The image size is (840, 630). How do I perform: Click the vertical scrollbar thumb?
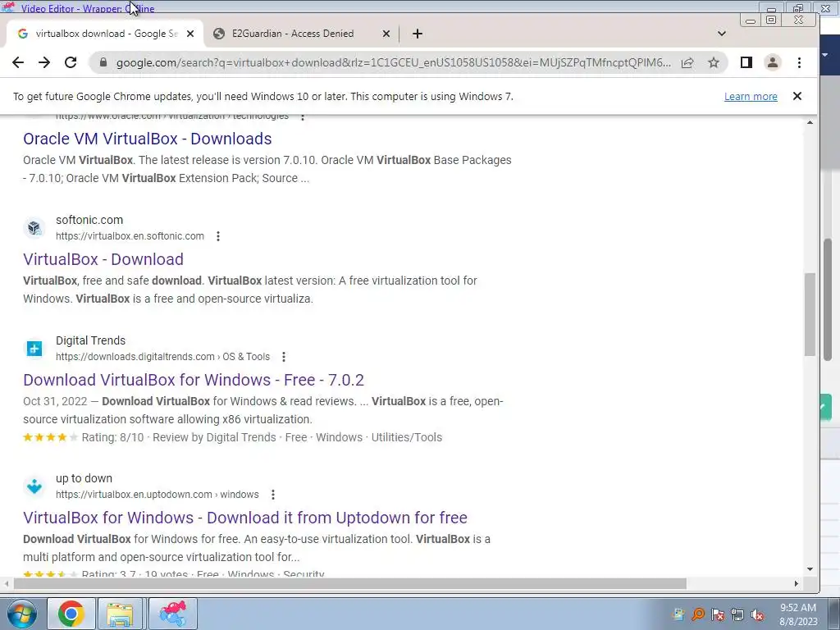coord(810,314)
